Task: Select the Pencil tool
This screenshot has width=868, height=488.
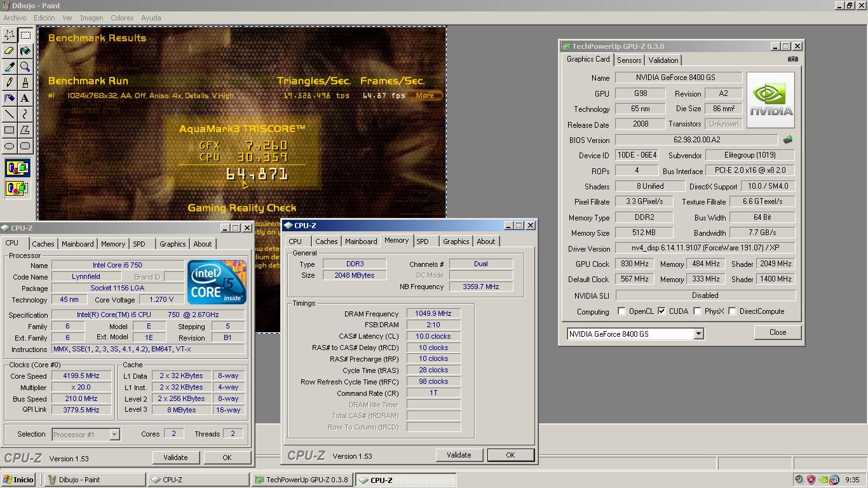Action: [x=10, y=83]
